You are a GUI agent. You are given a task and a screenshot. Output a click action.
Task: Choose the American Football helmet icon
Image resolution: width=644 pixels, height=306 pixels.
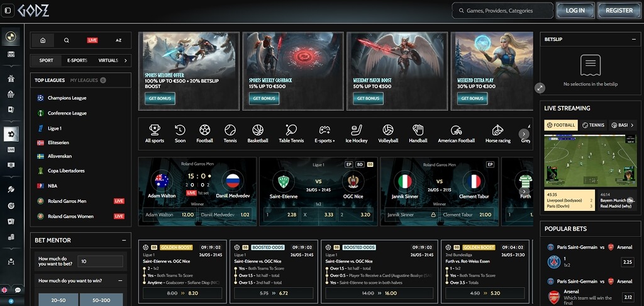[456, 130]
